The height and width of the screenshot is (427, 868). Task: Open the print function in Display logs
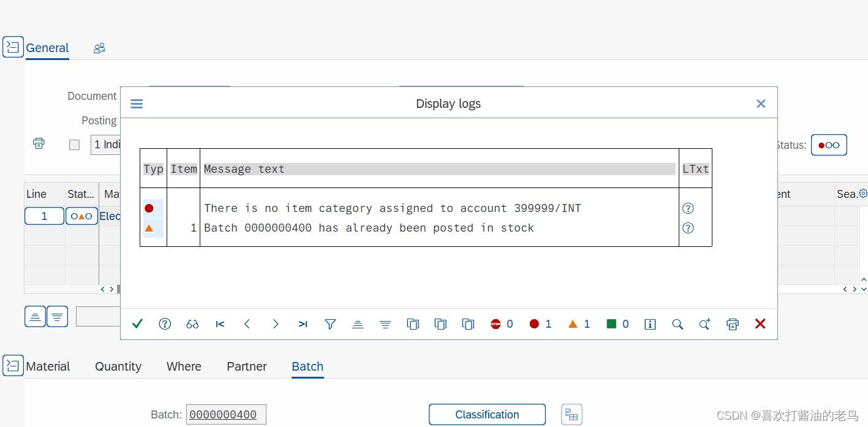pyautogui.click(x=733, y=323)
